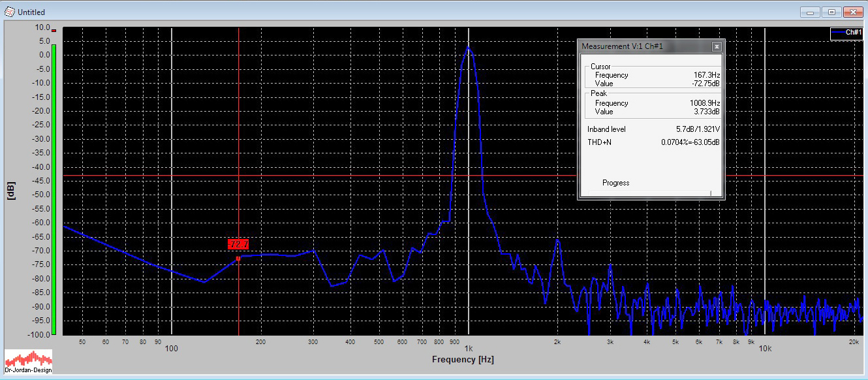
Task: Maximize the Untitled window
Action: tap(831, 12)
